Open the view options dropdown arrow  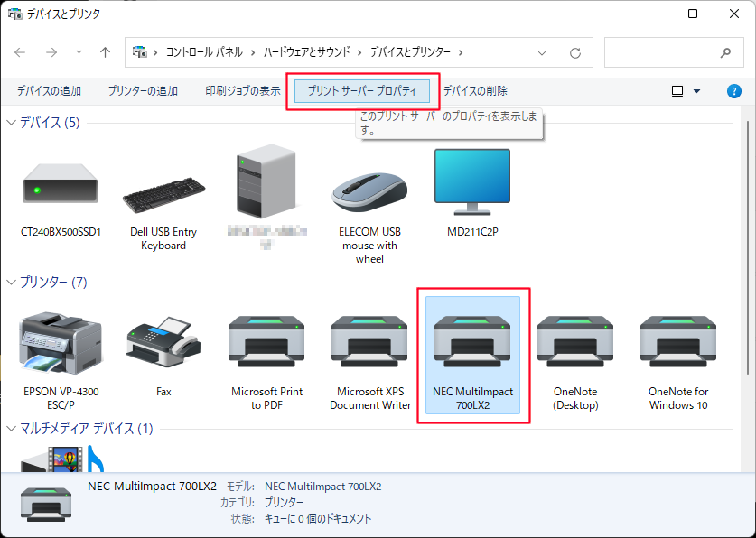click(696, 91)
